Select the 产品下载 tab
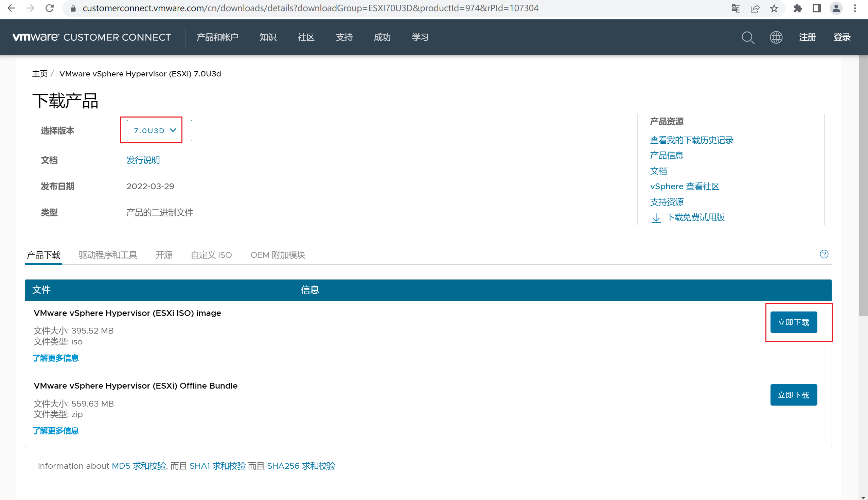This screenshot has height=500, width=868. coord(43,255)
